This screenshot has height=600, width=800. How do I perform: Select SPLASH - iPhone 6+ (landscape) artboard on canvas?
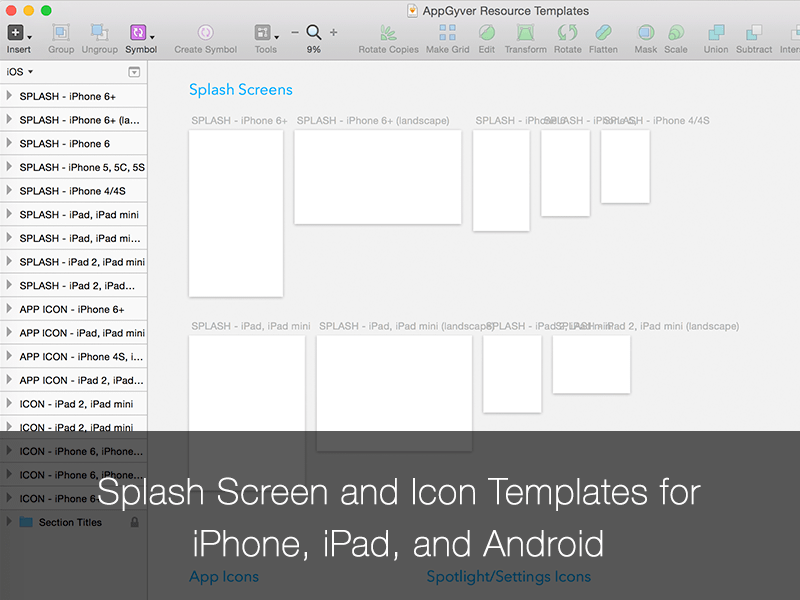click(x=378, y=177)
